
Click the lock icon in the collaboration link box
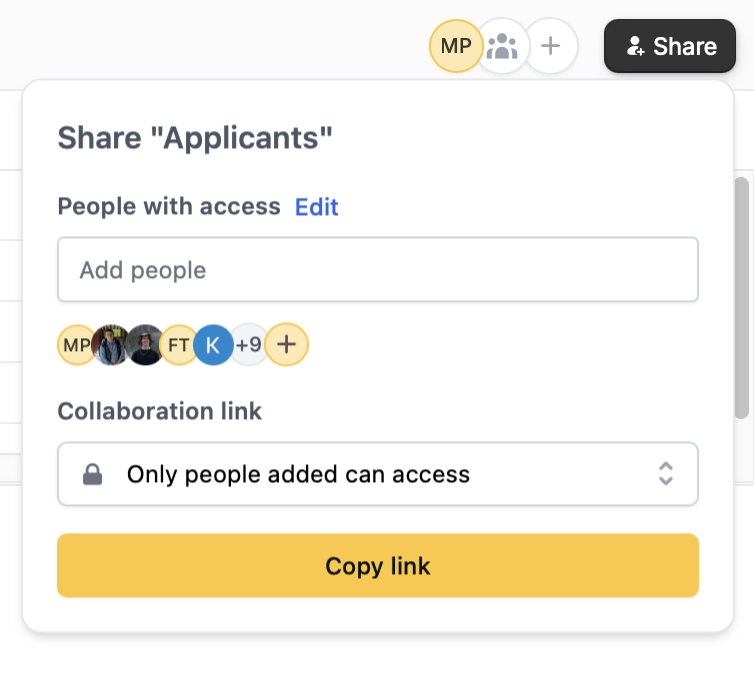click(x=92, y=475)
